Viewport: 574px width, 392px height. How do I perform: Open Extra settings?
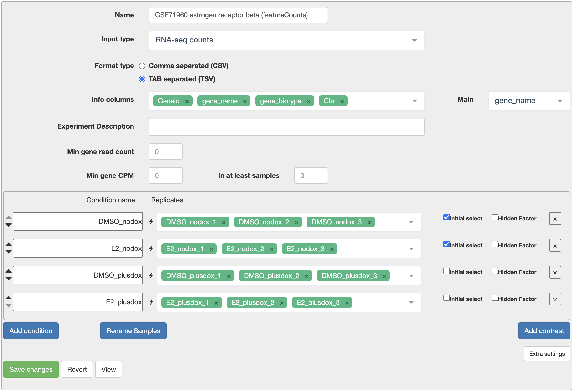tap(547, 354)
